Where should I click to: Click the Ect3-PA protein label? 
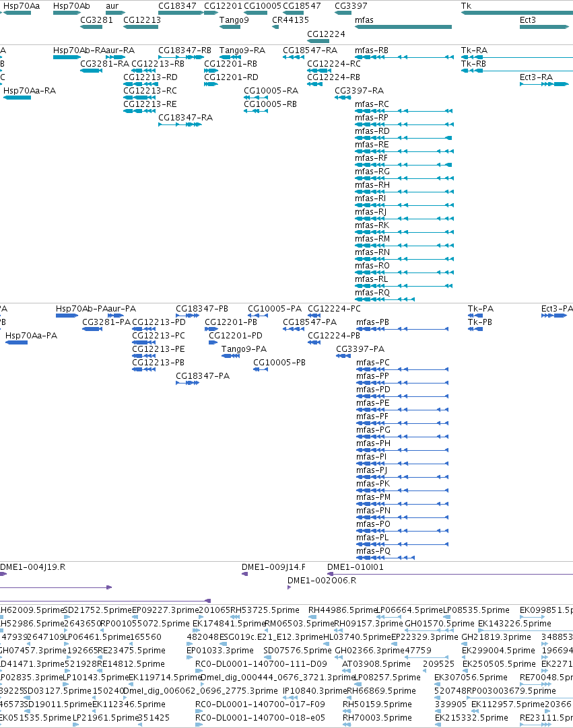pyautogui.click(x=557, y=309)
